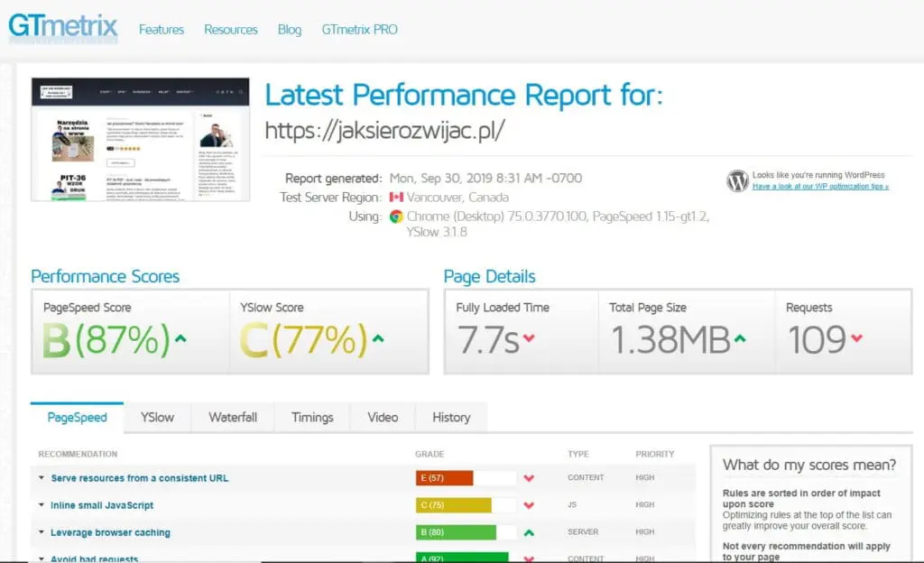The height and width of the screenshot is (563, 924).
Task: Click the B (80) grade bar
Action: [466, 531]
